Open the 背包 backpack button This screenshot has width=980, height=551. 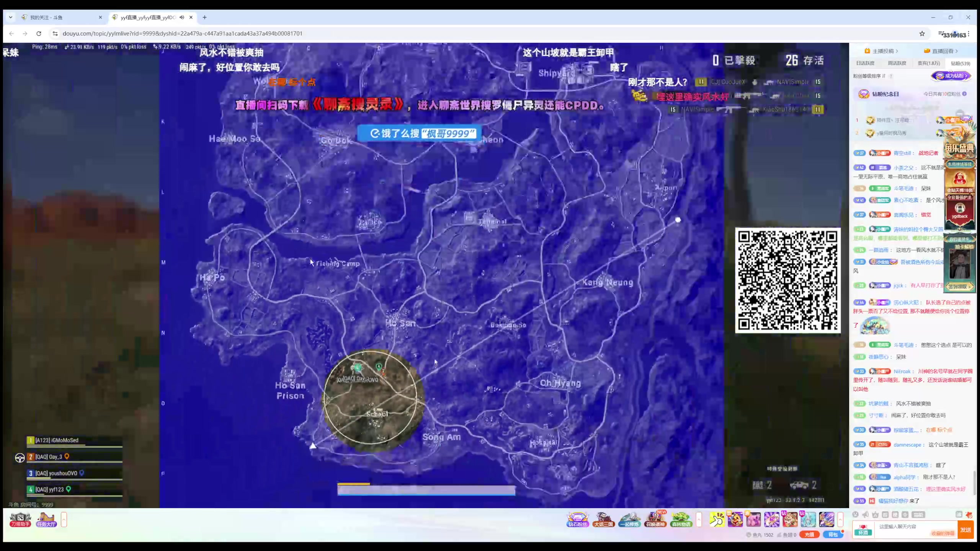pos(833,535)
